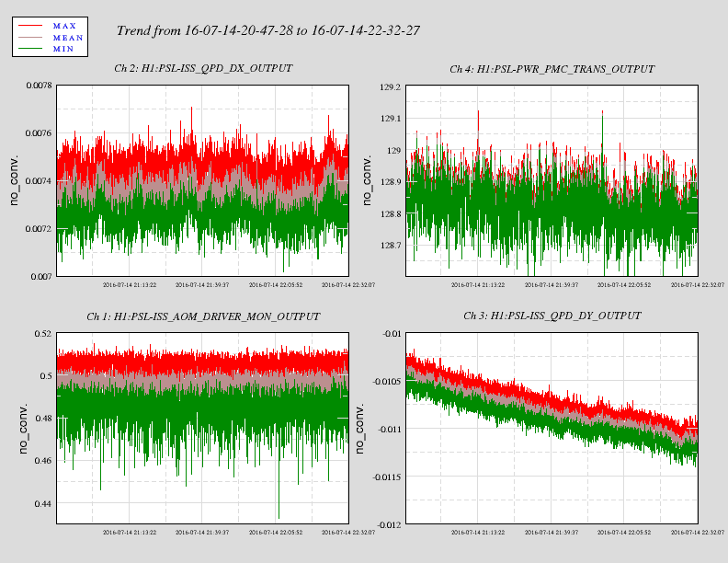The width and height of the screenshot is (728, 563).
Task: Click the no_conv. y-axis label of Ch 4
Action: tap(367, 180)
